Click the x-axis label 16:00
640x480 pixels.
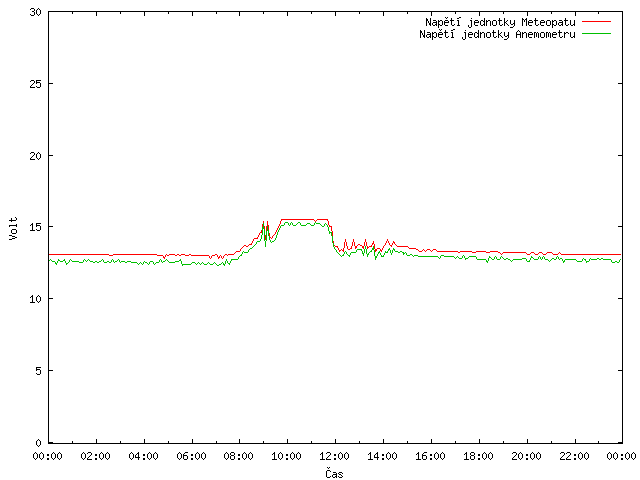pos(431,456)
